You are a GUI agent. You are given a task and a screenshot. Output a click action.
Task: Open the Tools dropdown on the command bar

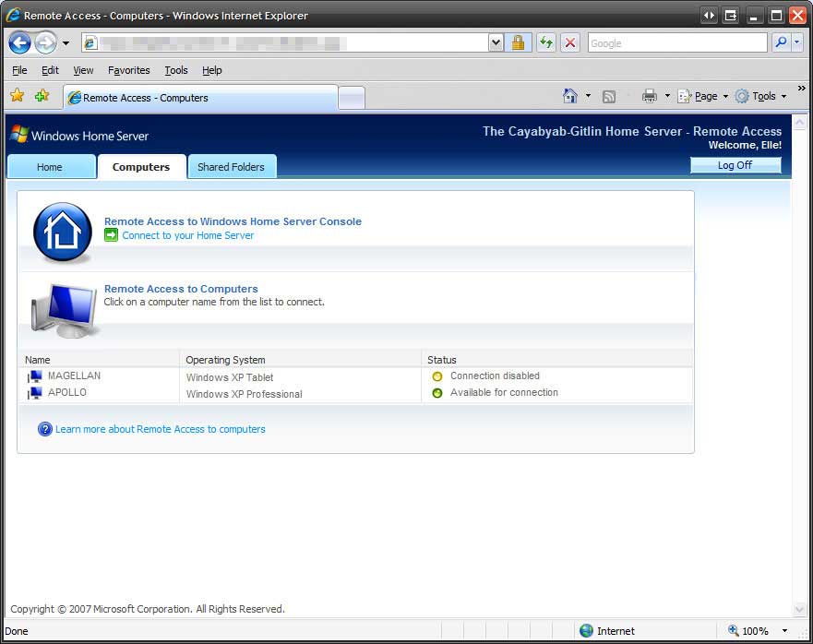point(762,96)
